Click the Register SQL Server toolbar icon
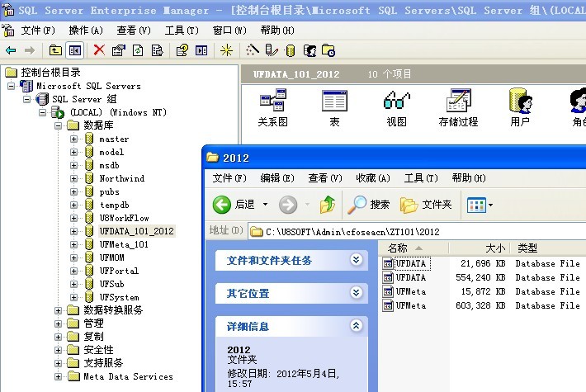 272,50
